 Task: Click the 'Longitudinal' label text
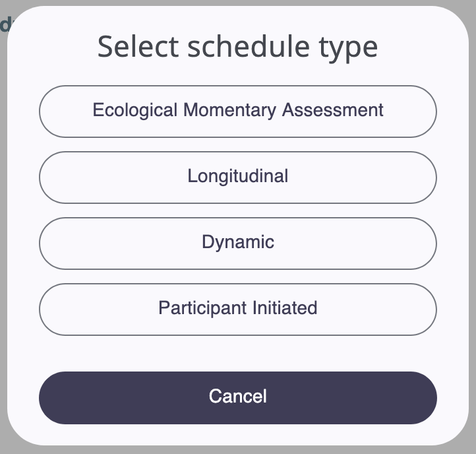pos(238,176)
